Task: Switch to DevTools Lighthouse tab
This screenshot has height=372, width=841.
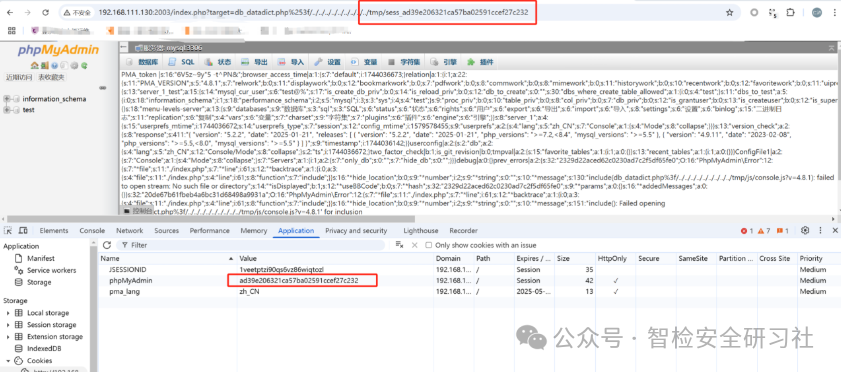Action: 420,230
